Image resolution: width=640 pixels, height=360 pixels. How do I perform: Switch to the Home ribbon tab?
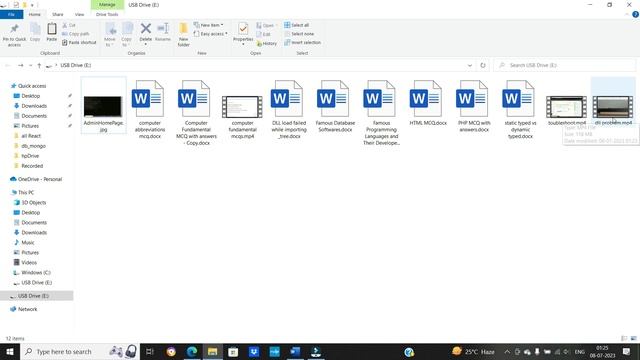(x=35, y=14)
